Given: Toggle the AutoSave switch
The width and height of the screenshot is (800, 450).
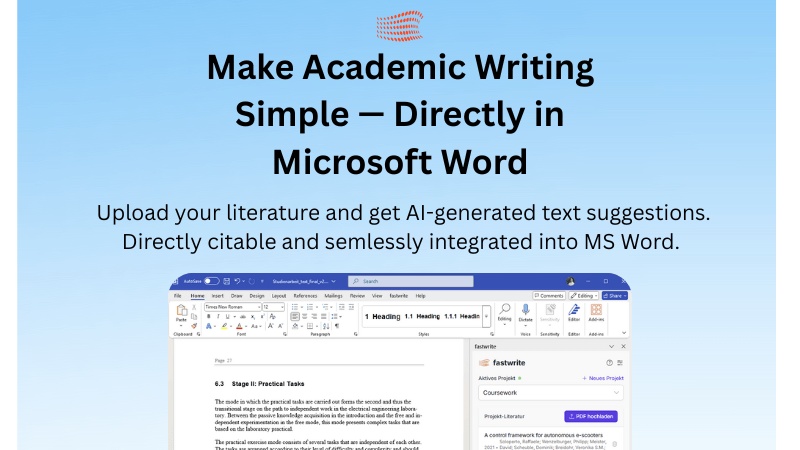Looking at the screenshot, I should click(x=211, y=282).
